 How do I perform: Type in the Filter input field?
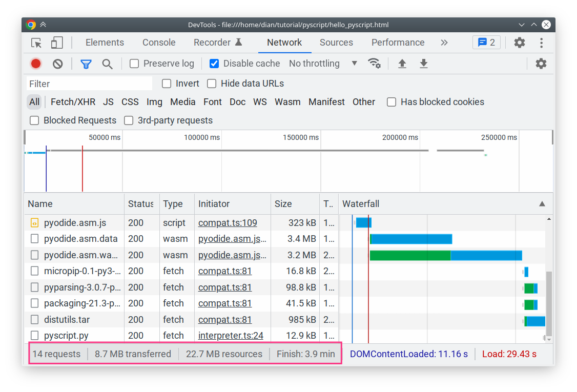pos(89,83)
